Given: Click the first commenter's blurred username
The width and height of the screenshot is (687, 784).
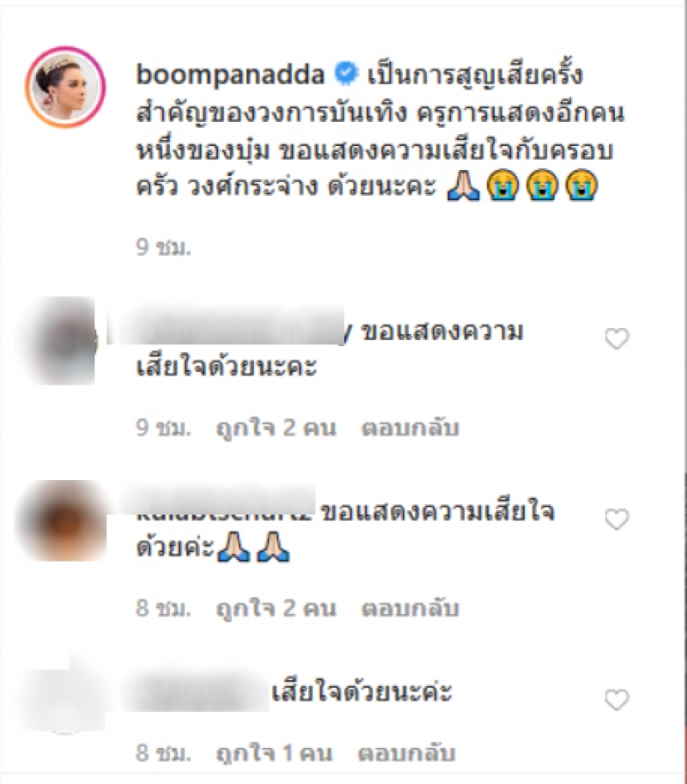Looking at the screenshot, I should (x=227, y=325).
